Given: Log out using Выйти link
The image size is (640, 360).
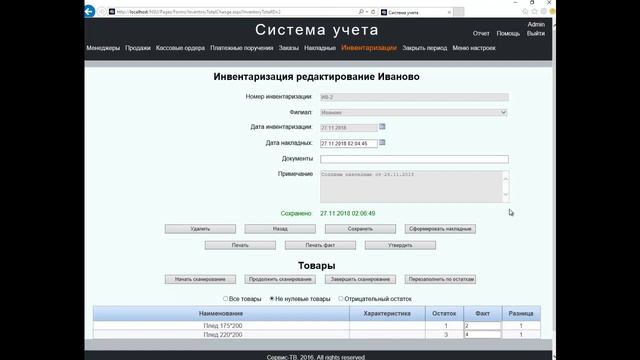Looking at the screenshot, I should tap(536, 33).
